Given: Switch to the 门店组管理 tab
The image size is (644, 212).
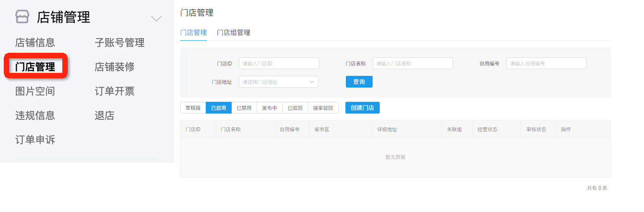Looking at the screenshot, I should pos(233,32).
